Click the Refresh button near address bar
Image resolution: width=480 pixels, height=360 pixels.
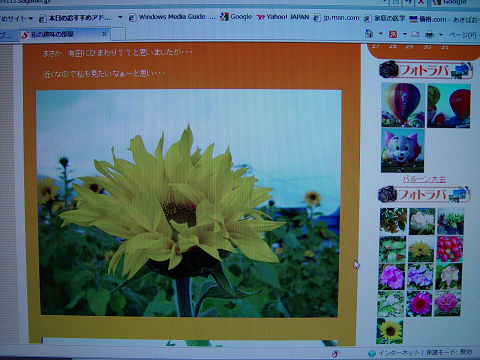click(x=409, y=2)
